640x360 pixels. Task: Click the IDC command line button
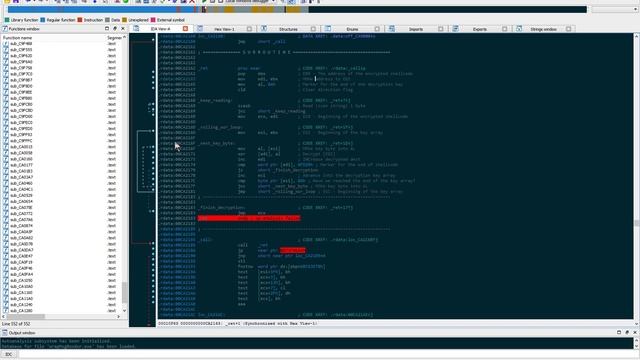point(9,354)
